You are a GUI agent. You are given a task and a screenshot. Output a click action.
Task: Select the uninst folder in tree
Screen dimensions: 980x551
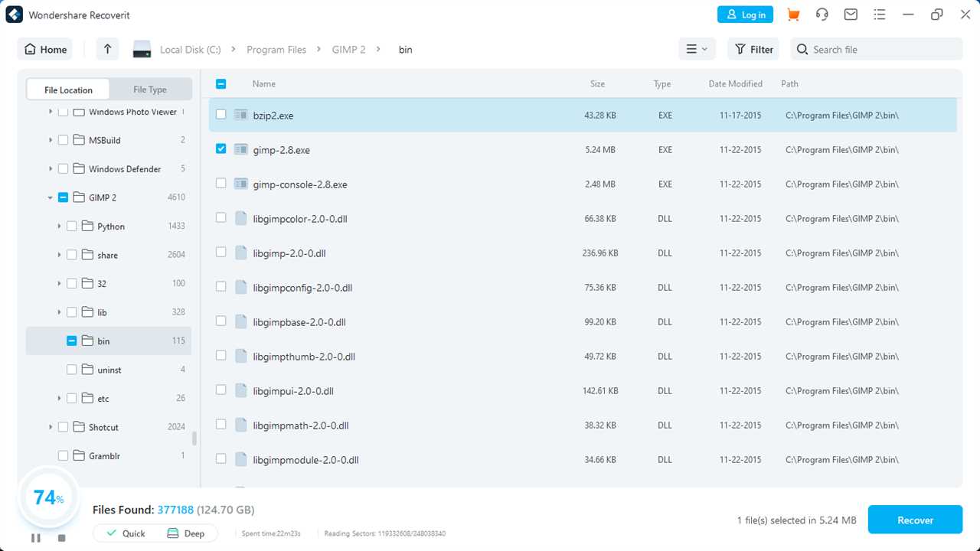(x=109, y=370)
